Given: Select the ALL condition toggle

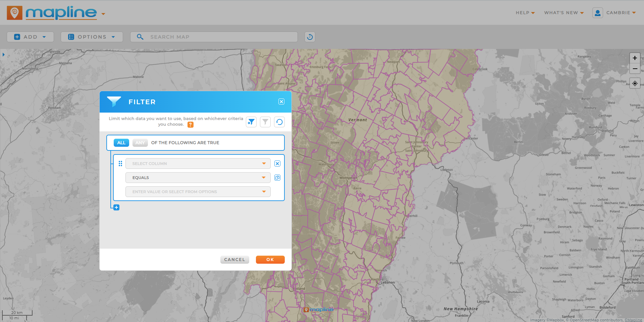Looking at the screenshot, I should (121, 143).
